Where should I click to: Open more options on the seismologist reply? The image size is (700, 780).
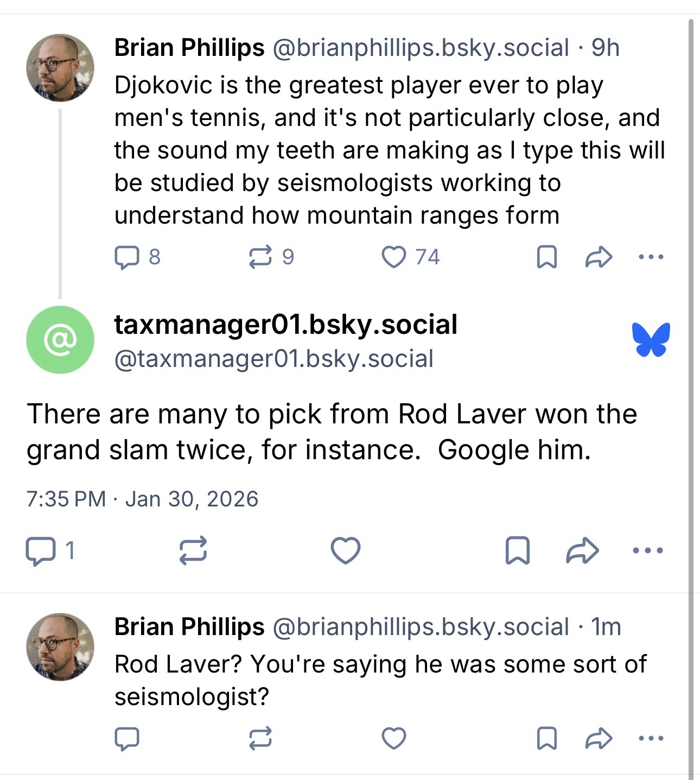[x=651, y=739]
